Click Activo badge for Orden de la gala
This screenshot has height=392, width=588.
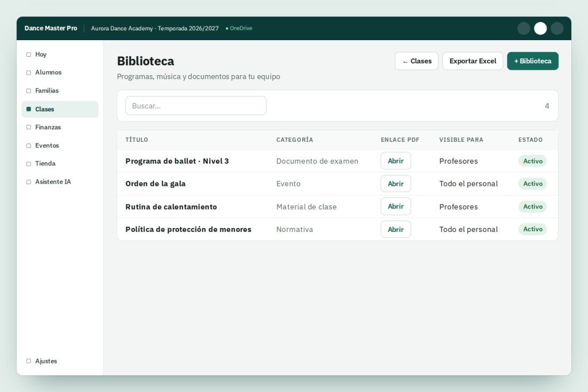532,184
